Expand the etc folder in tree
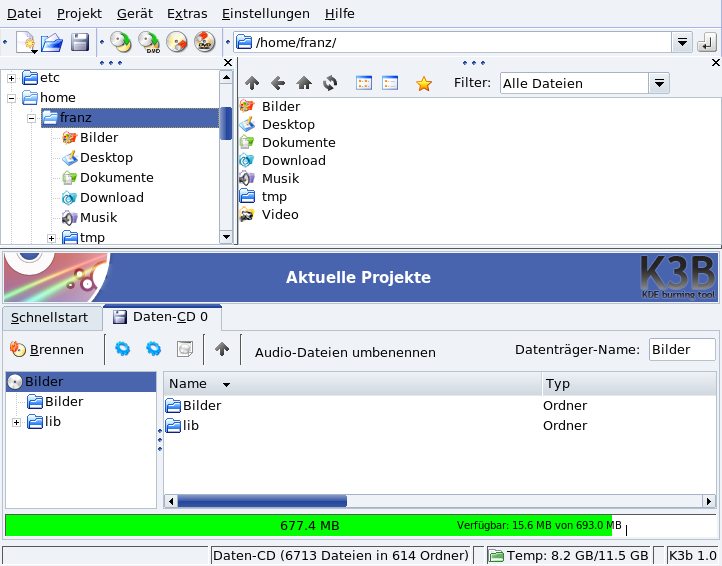This screenshot has height=566, width=722. [x=12, y=78]
